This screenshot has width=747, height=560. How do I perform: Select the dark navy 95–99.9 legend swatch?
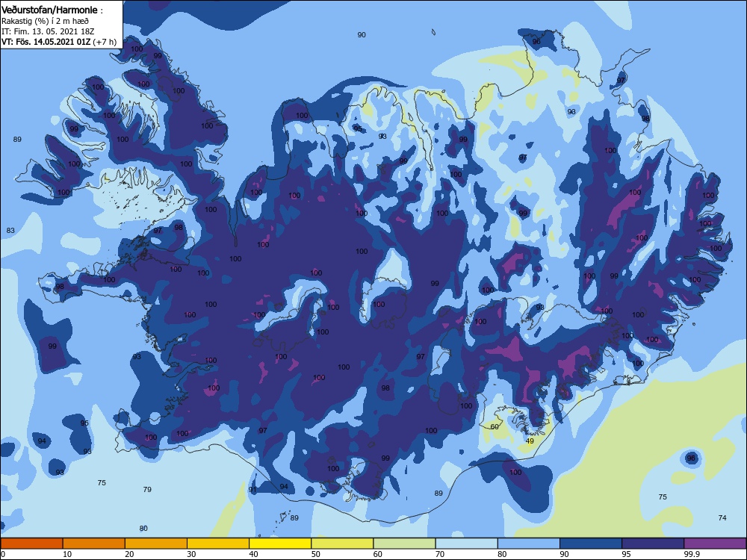(x=653, y=544)
